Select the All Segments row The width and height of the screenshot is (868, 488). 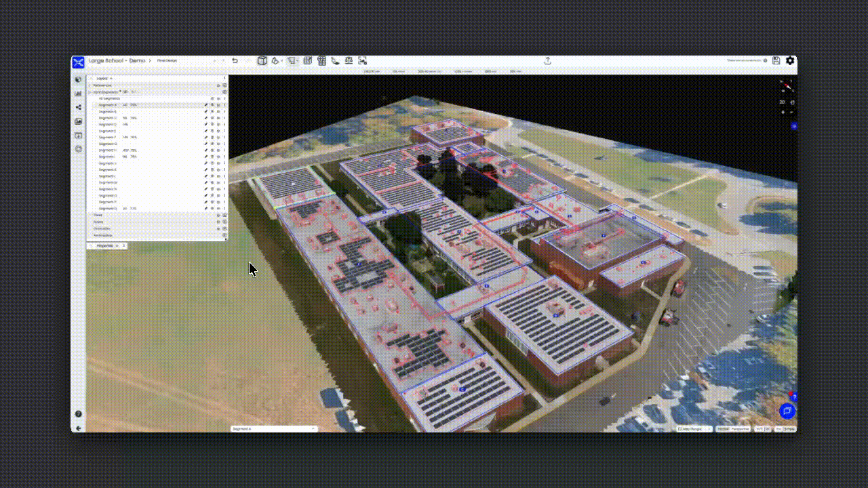click(109, 99)
